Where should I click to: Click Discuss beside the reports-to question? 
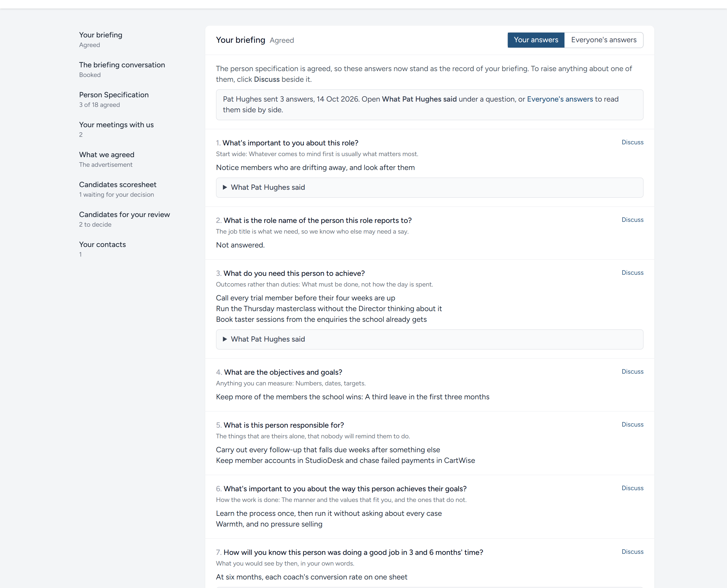632,220
